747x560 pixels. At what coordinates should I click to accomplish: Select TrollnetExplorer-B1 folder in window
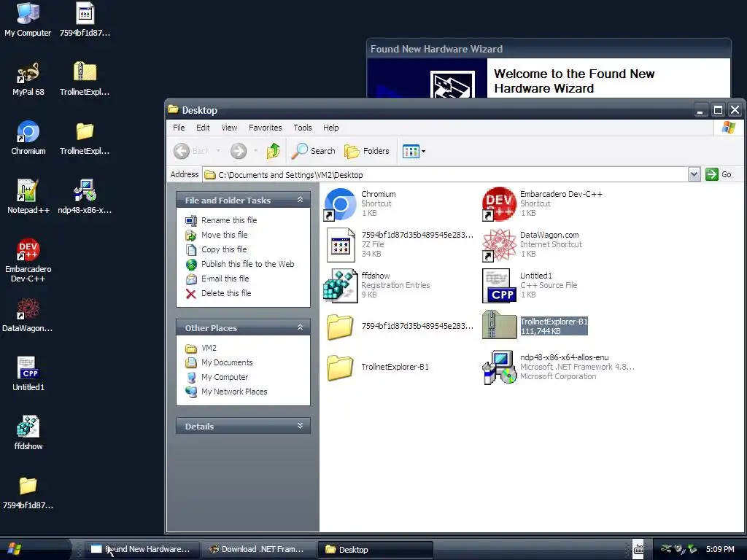click(376, 367)
